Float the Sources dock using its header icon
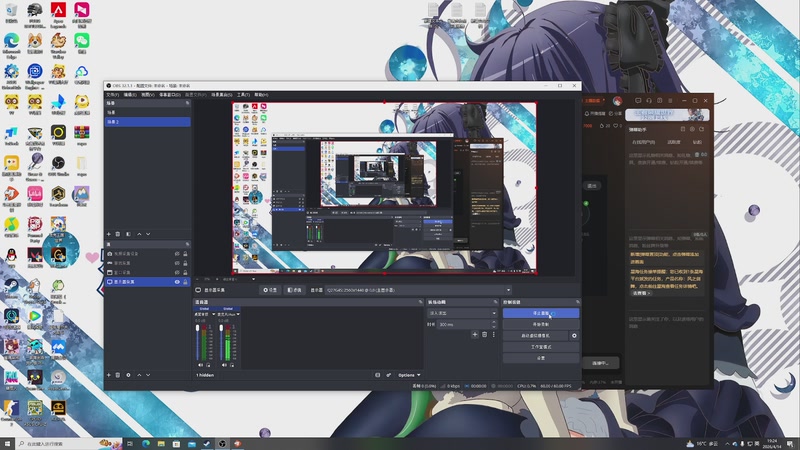 click(x=187, y=244)
